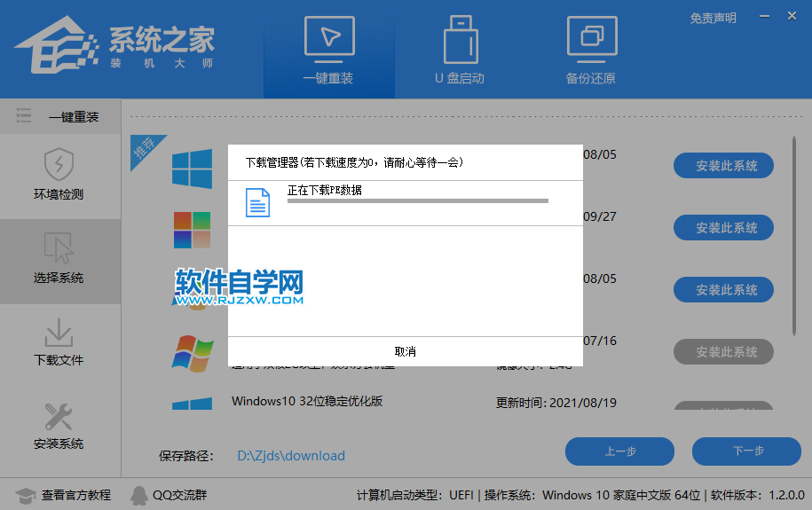Click the greyed 安装此系统 for 07/16 row
This screenshot has width=812, height=510.
(723, 352)
